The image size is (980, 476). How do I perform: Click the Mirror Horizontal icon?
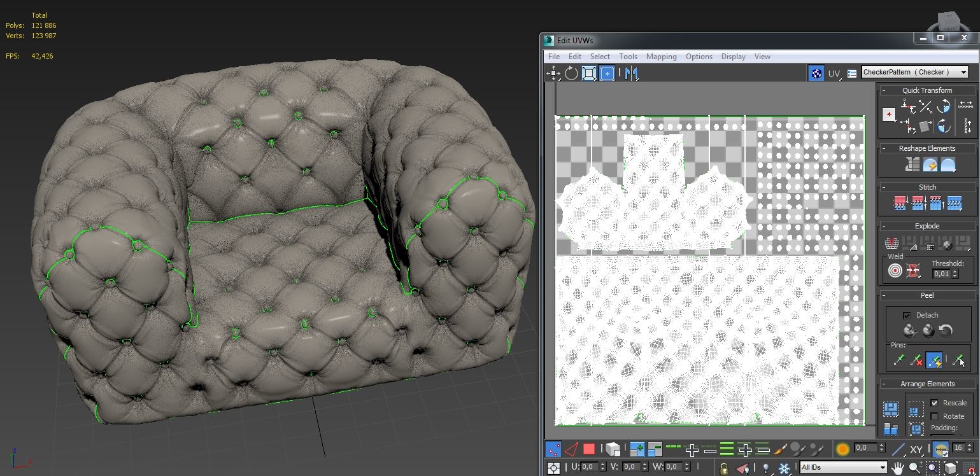(631, 73)
